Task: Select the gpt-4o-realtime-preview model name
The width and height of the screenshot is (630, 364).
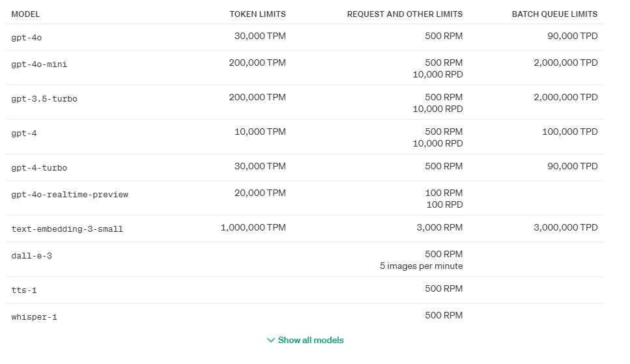Action: coord(70,195)
